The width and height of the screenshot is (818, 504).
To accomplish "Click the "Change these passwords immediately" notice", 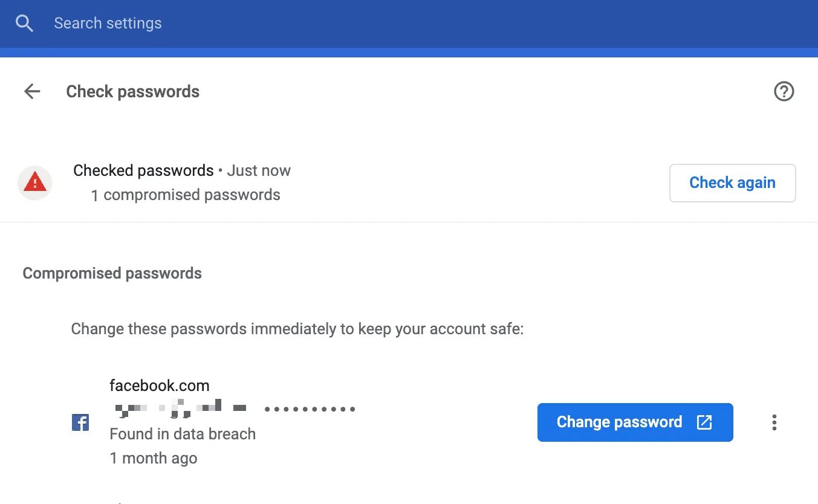I will tap(297, 329).
